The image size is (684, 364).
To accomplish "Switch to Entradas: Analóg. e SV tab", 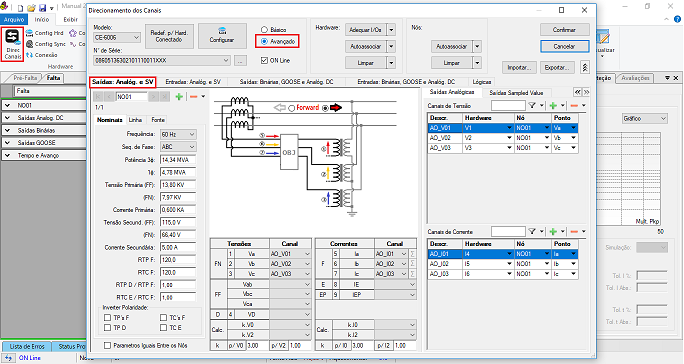I will [193, 82].
